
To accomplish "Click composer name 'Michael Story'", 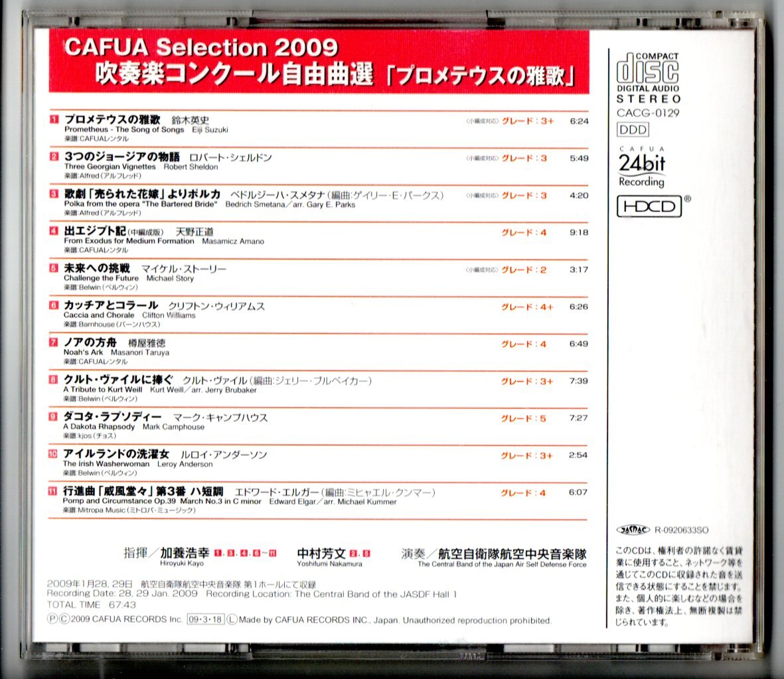I will tap(170, 278).
